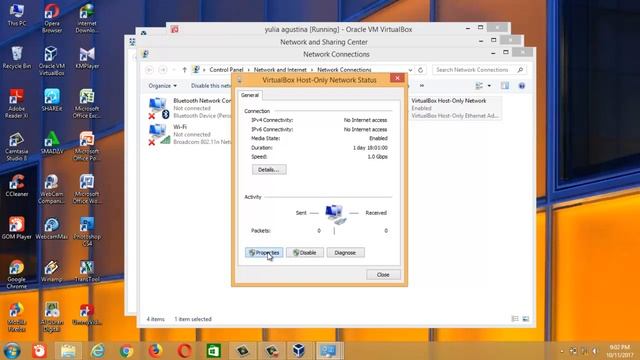Open TransTool desktop shortcut

pos(87,271)
